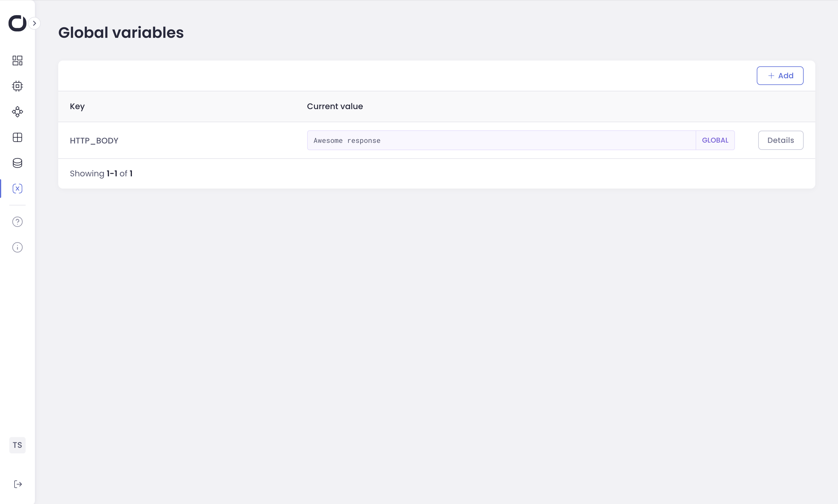The image size is (838, 504).
Task: Click the TS user avatar
Action: [17, 445]
